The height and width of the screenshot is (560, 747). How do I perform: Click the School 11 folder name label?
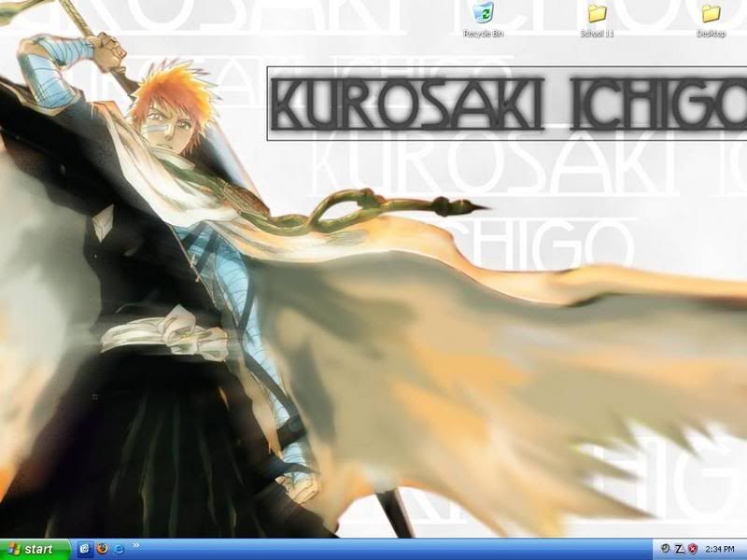click(597, 34)
